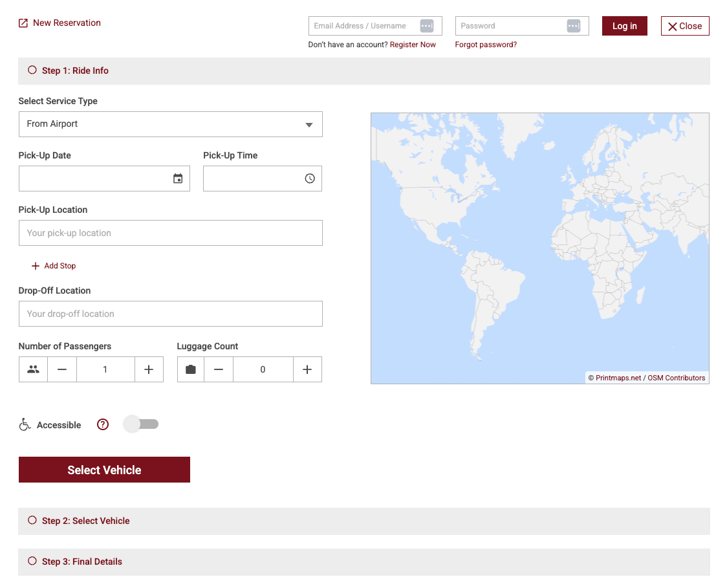The height and width of the screenshot is (588, 727).
Task: Select the Step 1: Ride Info radio circle
Action: pos(32,70)
